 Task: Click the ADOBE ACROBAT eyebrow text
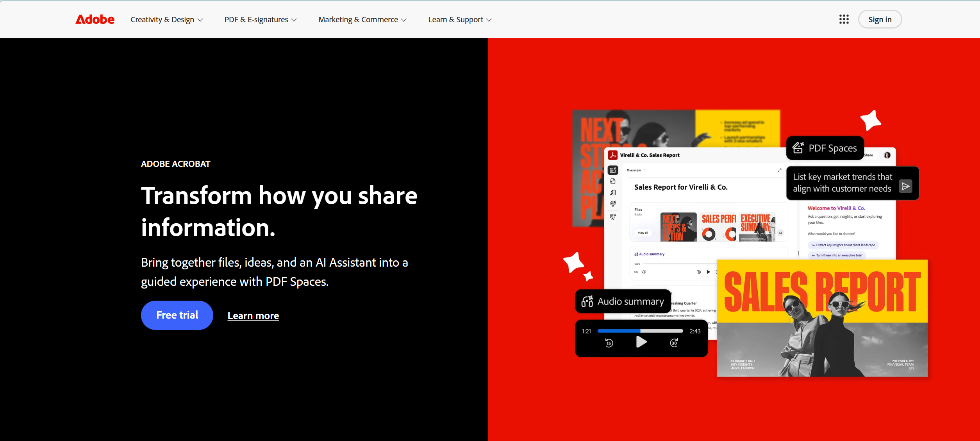tap(175, 164)
